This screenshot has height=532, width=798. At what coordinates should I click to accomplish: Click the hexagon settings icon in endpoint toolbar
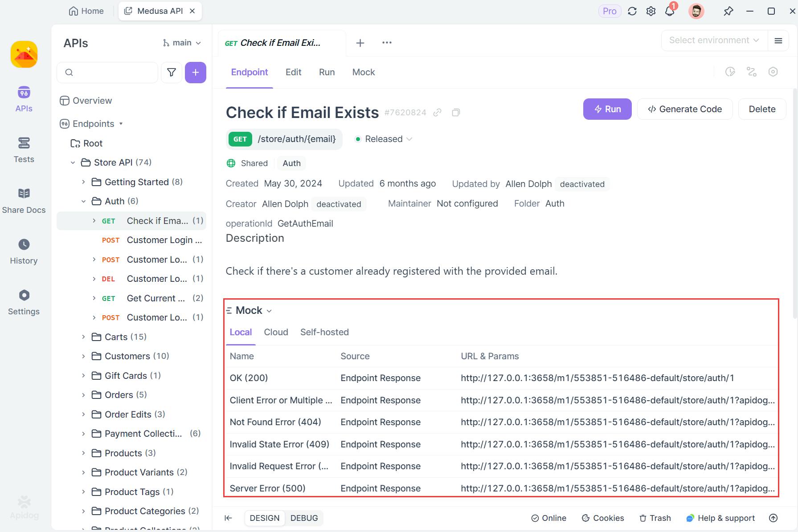(773, 72)
